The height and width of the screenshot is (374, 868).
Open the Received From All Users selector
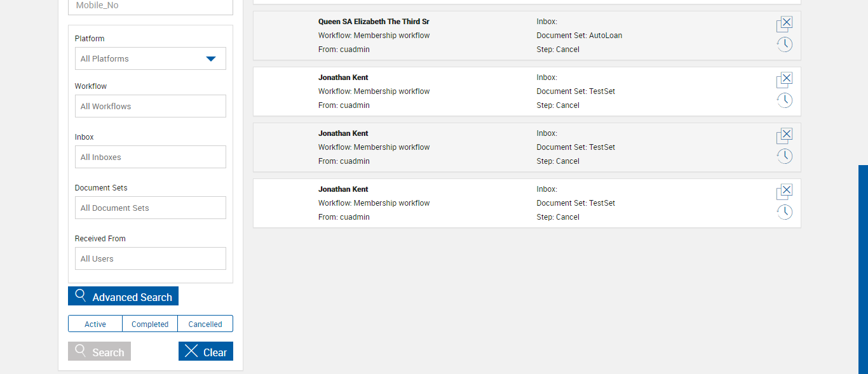pos(150,258)
